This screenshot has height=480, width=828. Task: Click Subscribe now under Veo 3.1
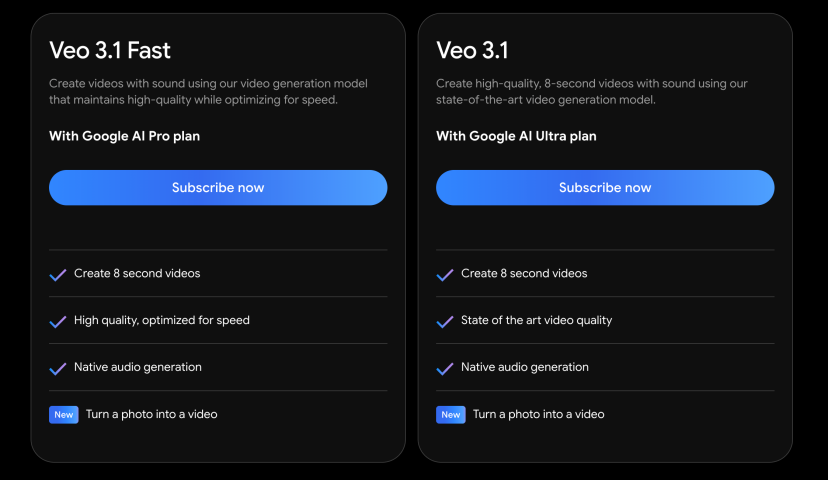click(605, 188)
